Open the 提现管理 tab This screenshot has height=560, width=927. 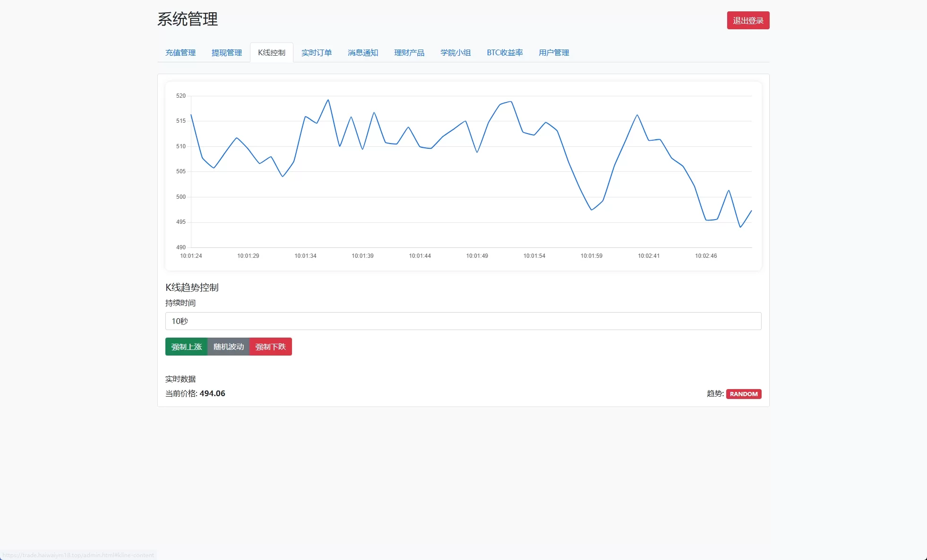[226, 52]
